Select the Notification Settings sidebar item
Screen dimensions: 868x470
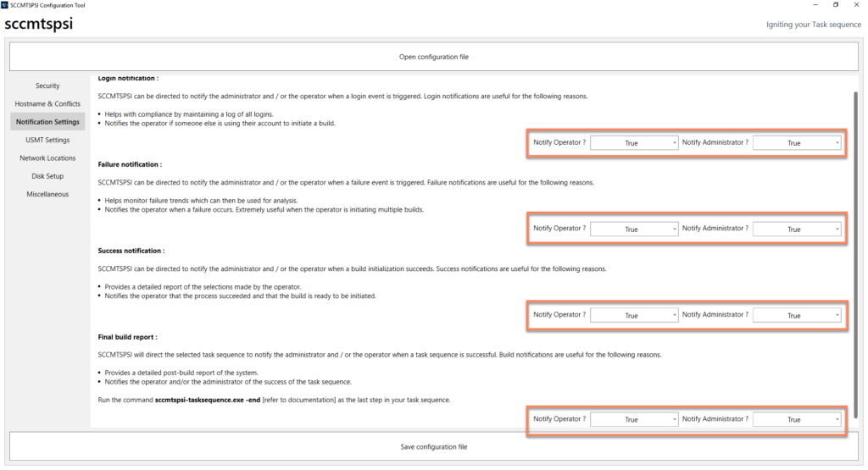(47, 122)
